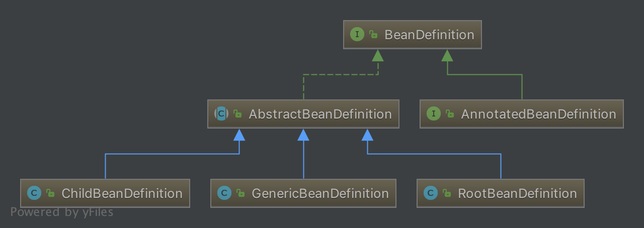The height and width of the screenshot is (228, 644).
Task: Select the GenericBeanDefinition node label
Action: coord(320,193)
